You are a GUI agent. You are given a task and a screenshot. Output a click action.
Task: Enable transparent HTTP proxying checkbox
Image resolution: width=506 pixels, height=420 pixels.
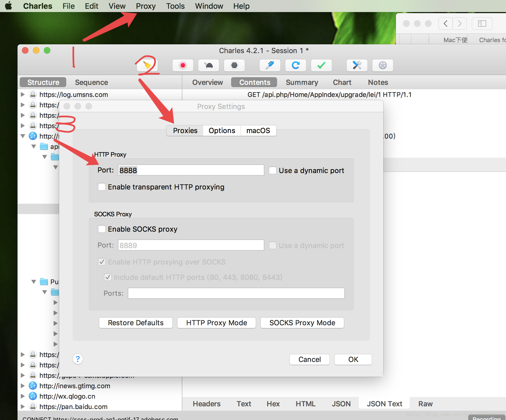(102, 187)
